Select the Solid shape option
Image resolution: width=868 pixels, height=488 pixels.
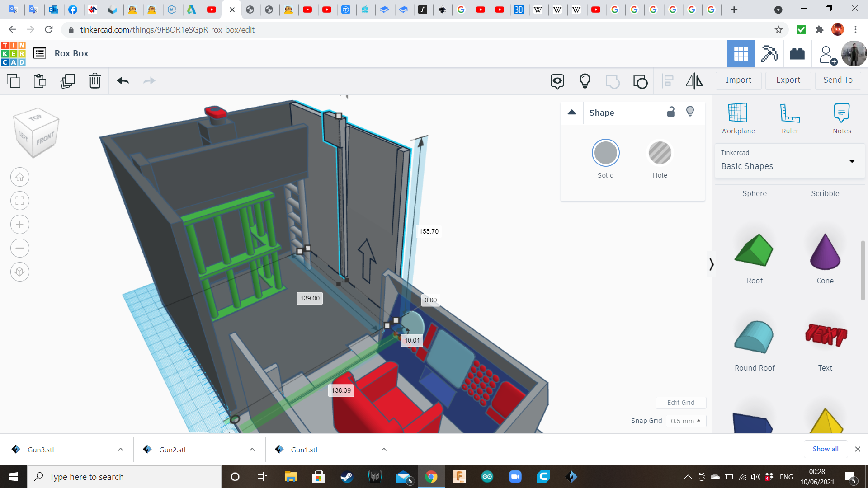click(x=605, y=153)
